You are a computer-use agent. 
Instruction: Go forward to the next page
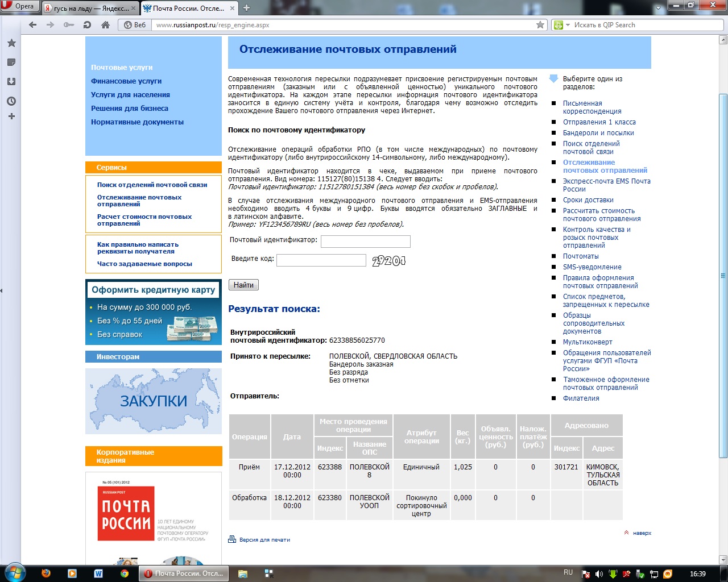pos(51,25)
